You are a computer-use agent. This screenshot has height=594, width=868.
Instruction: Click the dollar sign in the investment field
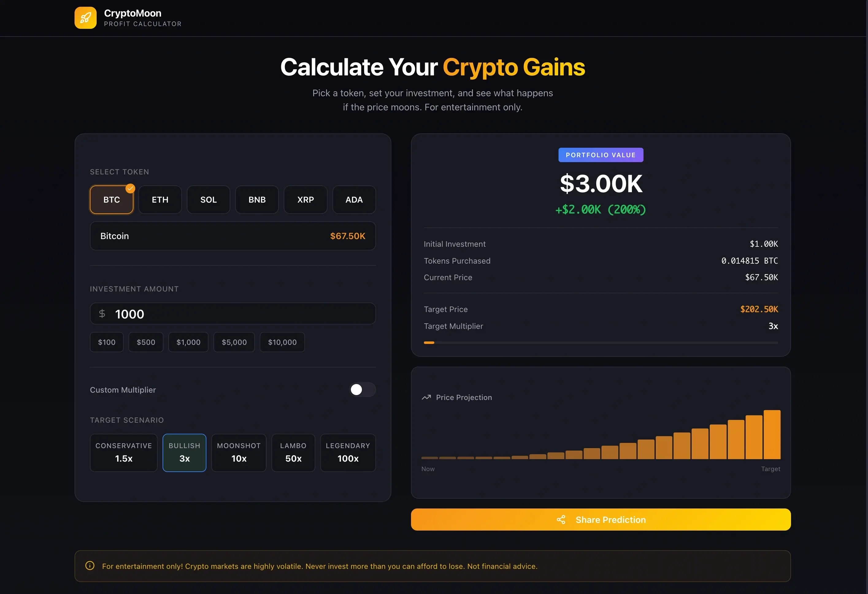point(102,314)
